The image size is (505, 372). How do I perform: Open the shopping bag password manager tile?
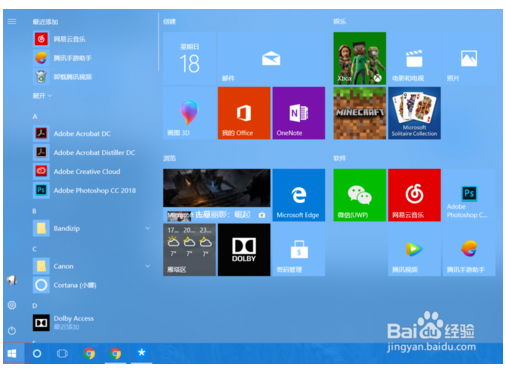coord(299,250)
